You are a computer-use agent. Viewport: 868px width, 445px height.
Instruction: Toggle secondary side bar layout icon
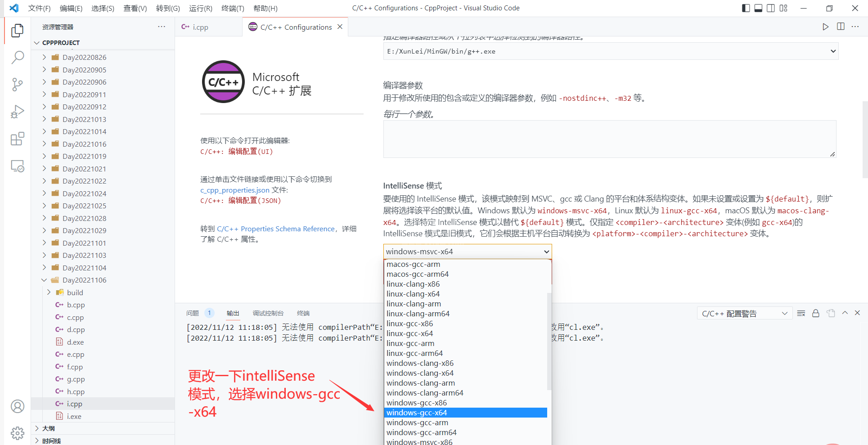(771, 8)
